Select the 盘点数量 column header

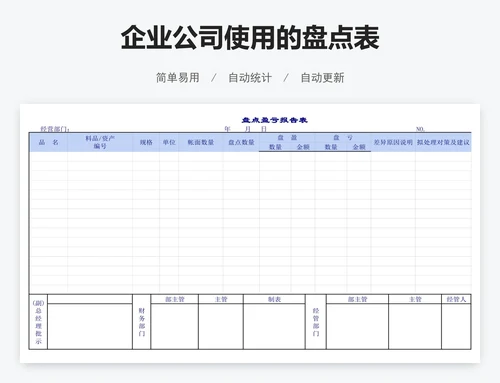click(x=241, y=142)
